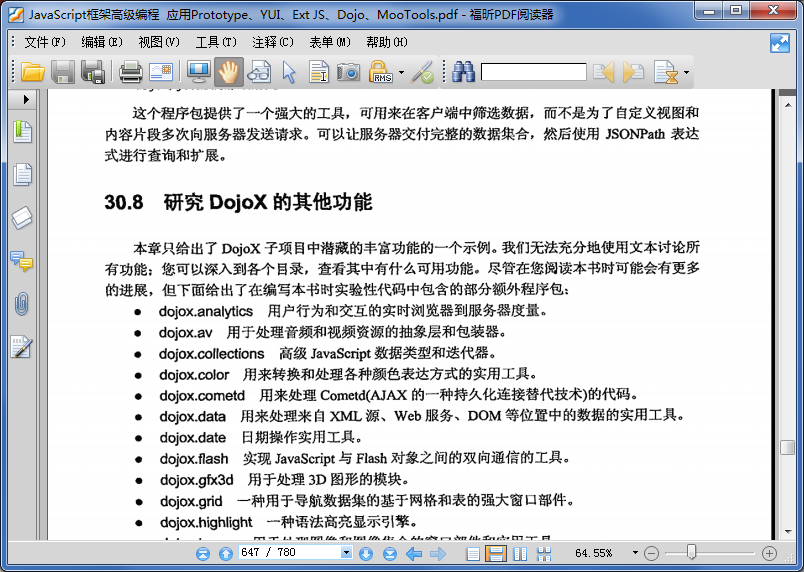Click the heading 30.8 研究 DojoX 的其他功能
This screenshot has height=572, width=804.
[238, 202]
